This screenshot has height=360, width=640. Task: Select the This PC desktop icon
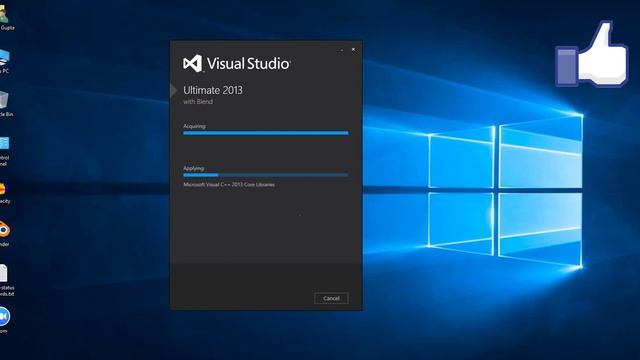point(4,61)
